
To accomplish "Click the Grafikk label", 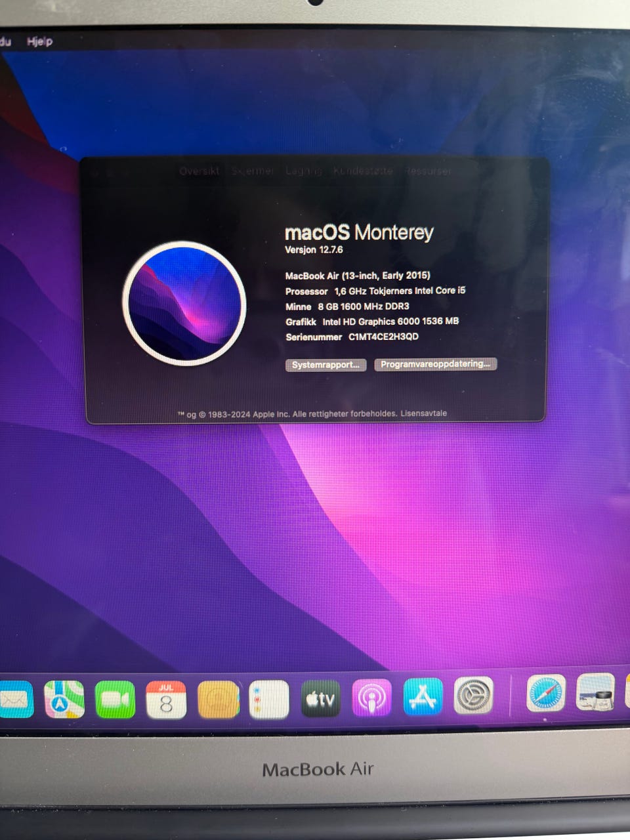I will point(301,322).
